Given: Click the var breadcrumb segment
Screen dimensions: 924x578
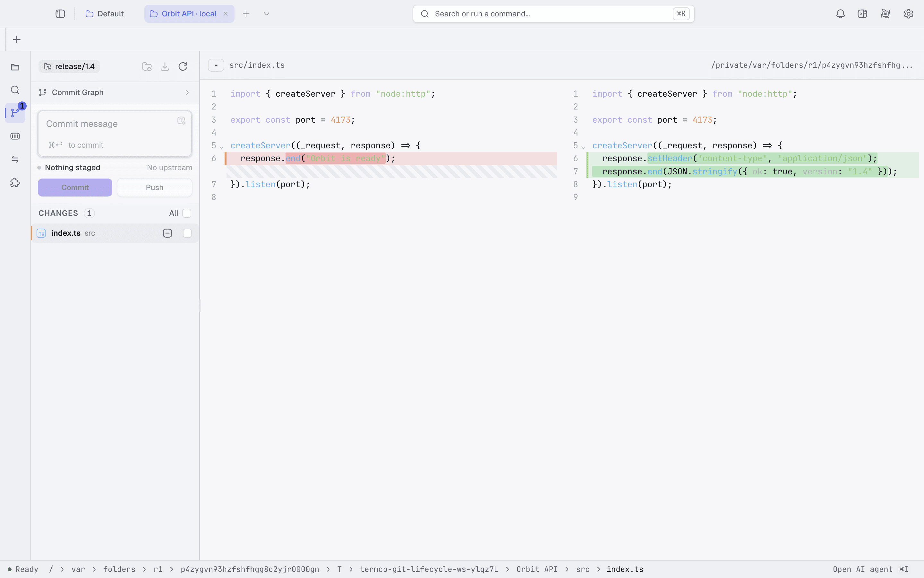Looking at the screenshot, I should (78, 569).
